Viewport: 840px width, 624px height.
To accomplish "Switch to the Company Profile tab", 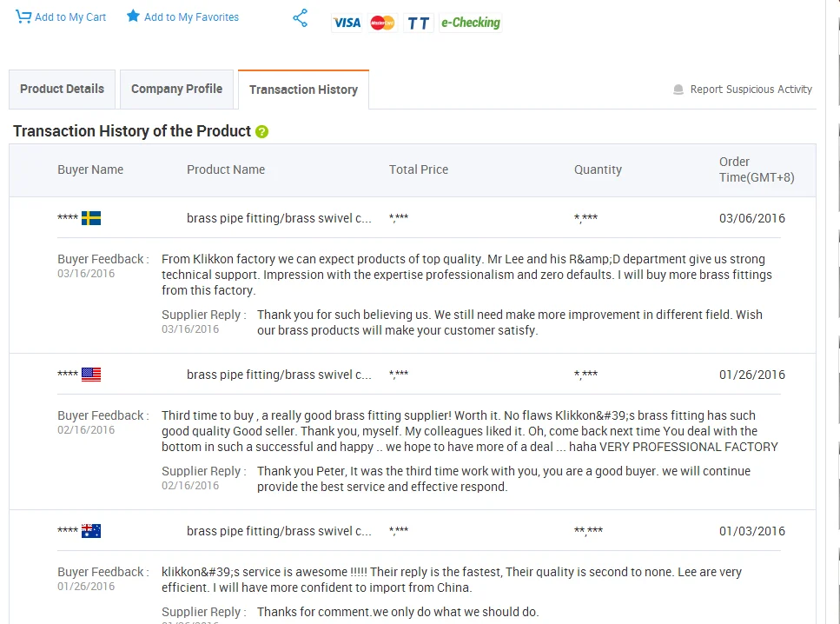I will 176,89.
